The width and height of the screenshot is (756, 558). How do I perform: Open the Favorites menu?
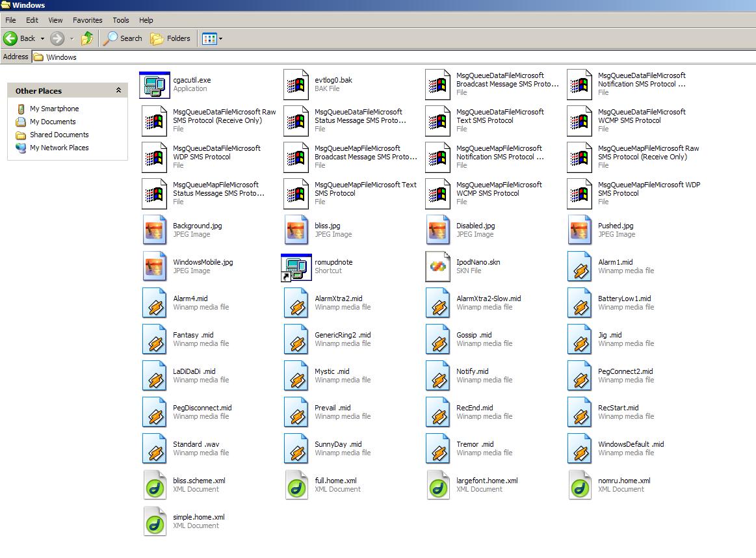88,20
